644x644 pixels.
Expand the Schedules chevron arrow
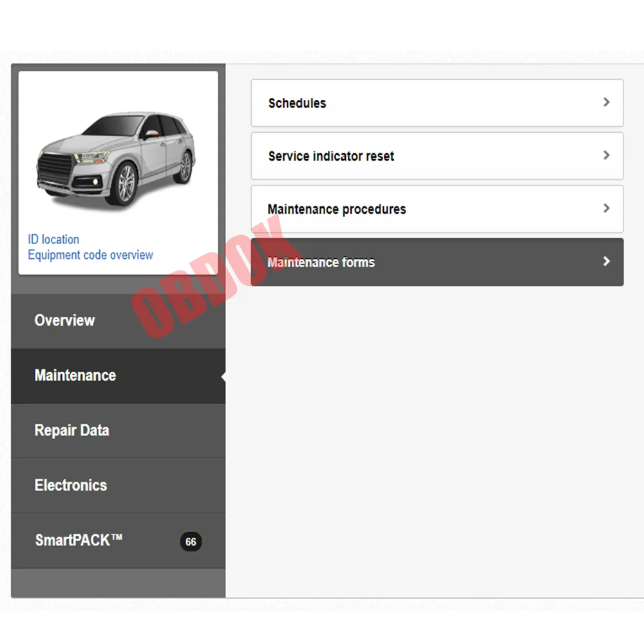[606, 102]
